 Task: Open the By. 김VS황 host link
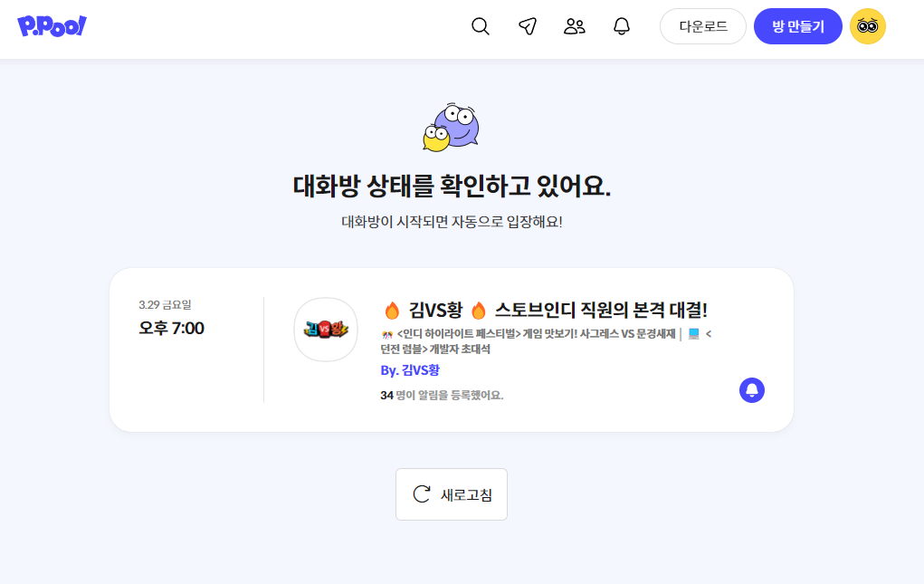click(410, 370)
